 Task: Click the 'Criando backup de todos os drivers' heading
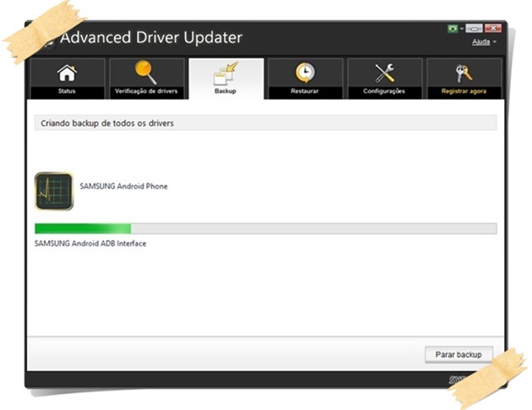[107, 123]
